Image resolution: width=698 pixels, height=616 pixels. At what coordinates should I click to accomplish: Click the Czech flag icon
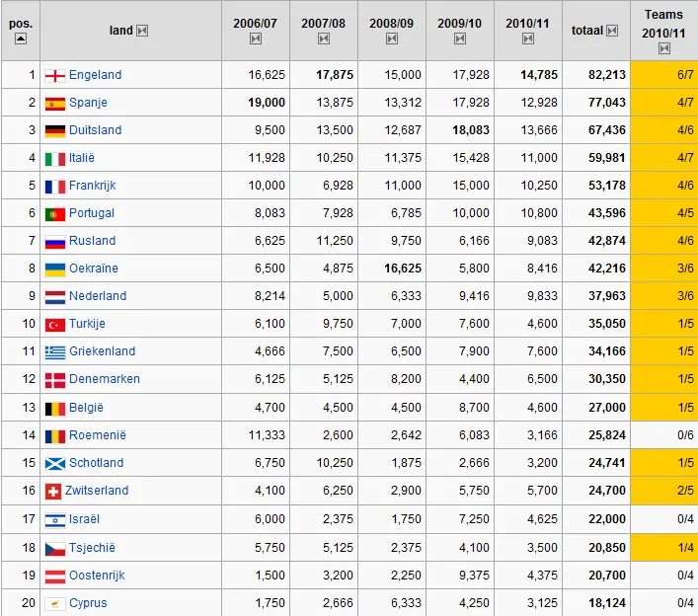[x=55, y=549]
